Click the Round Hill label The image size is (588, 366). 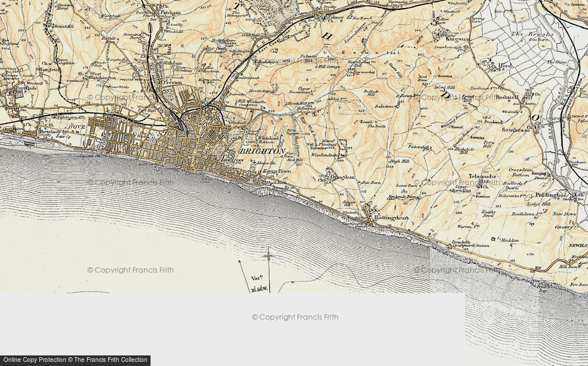point(64,26)
